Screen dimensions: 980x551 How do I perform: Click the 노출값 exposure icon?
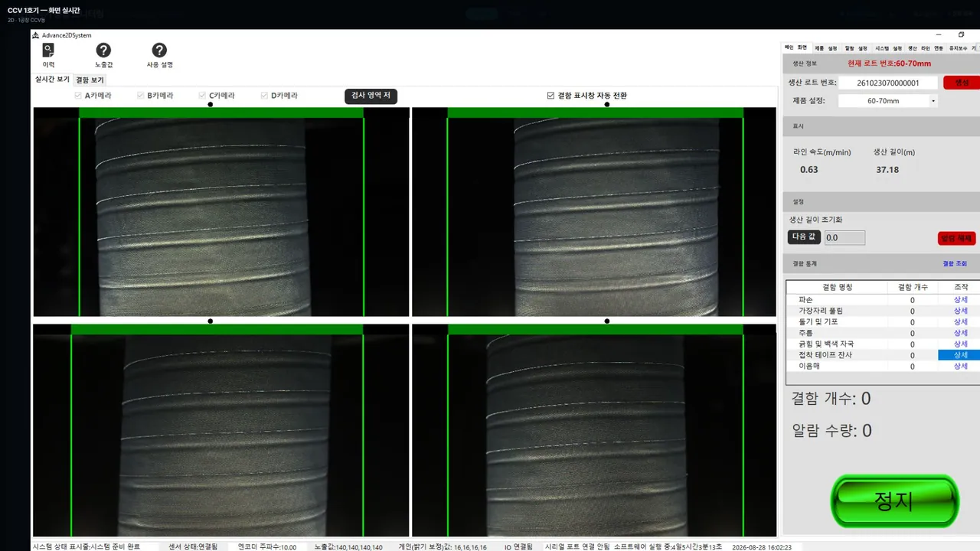[x=103, y=51]
